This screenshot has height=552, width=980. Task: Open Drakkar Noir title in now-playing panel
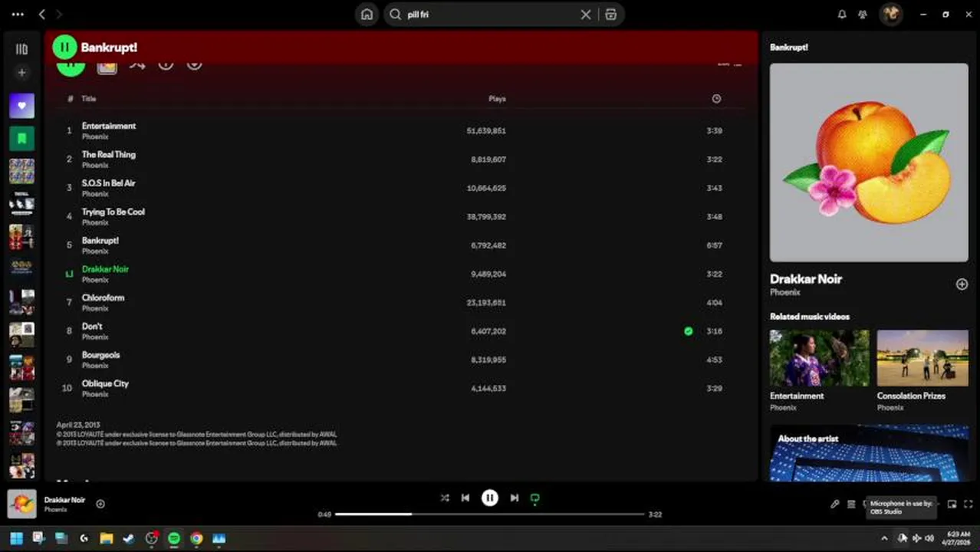[x=806, y=279]
